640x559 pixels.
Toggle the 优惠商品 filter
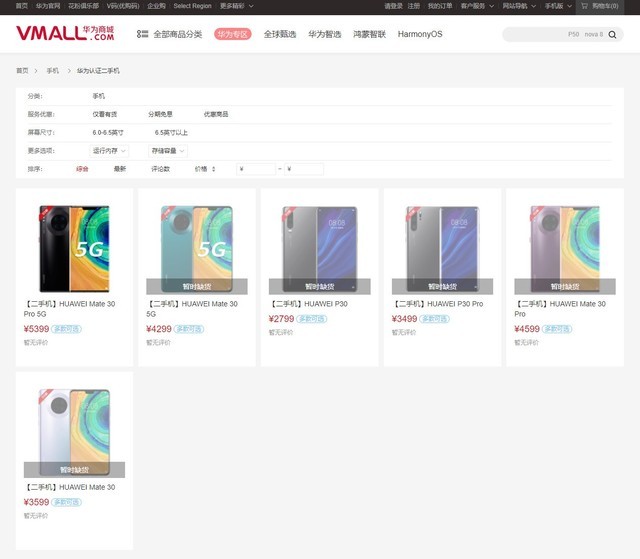point(216,114)
